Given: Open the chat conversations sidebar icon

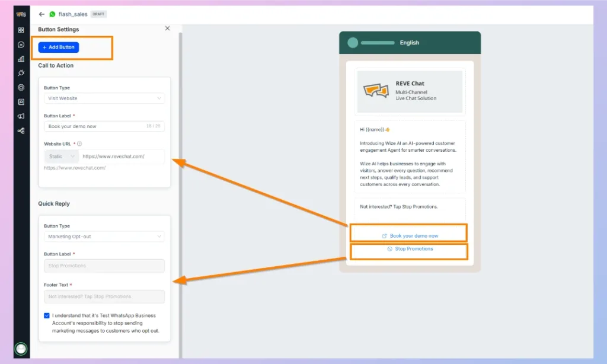Looking at the screenshot, I should tap(21, 44).
